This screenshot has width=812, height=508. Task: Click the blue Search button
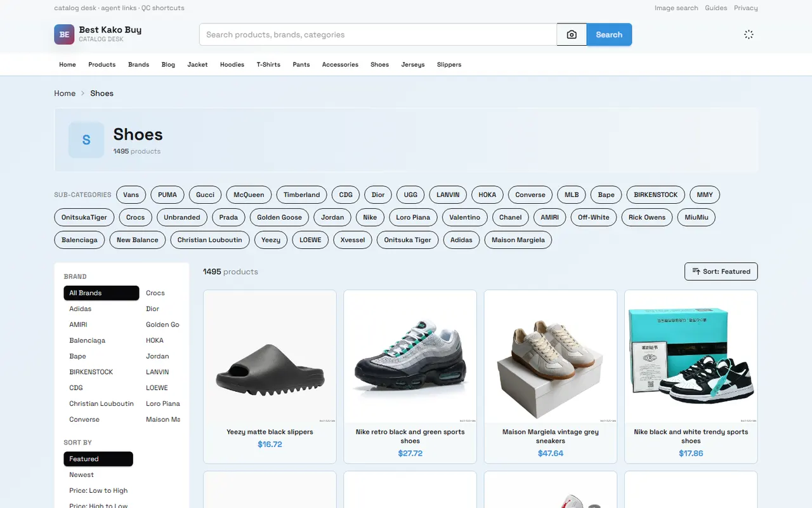tap(609, 35)
